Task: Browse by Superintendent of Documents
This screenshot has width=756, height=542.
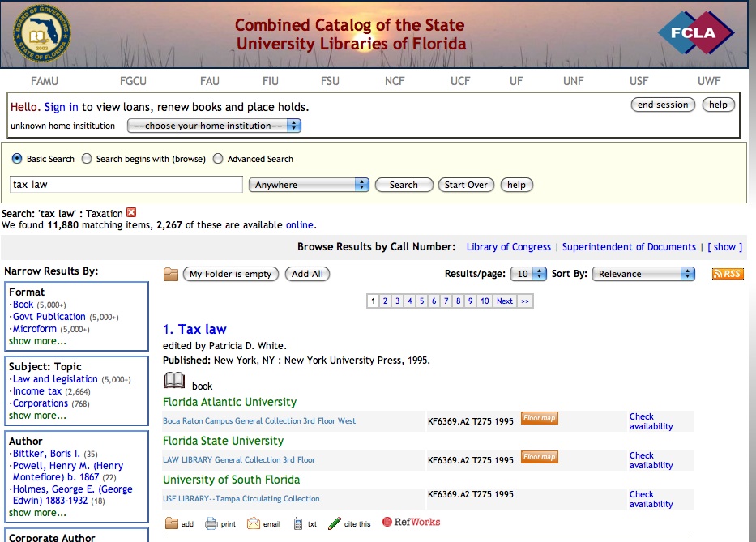Action: [x=630, y=247]
